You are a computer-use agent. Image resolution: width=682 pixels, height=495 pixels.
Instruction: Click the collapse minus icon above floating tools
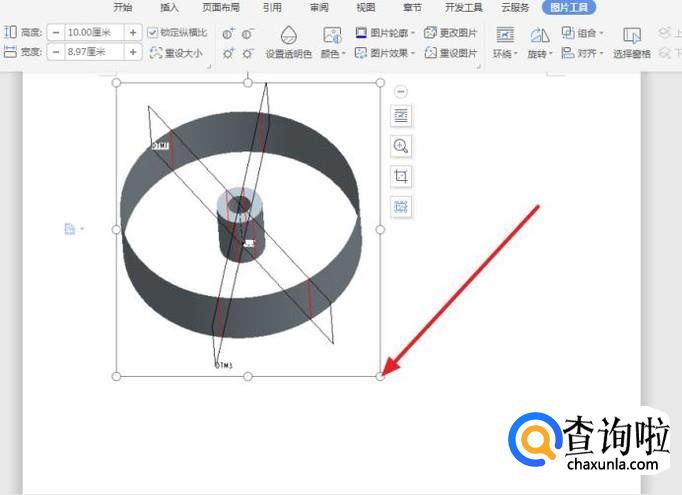click(x=401, y=91)
